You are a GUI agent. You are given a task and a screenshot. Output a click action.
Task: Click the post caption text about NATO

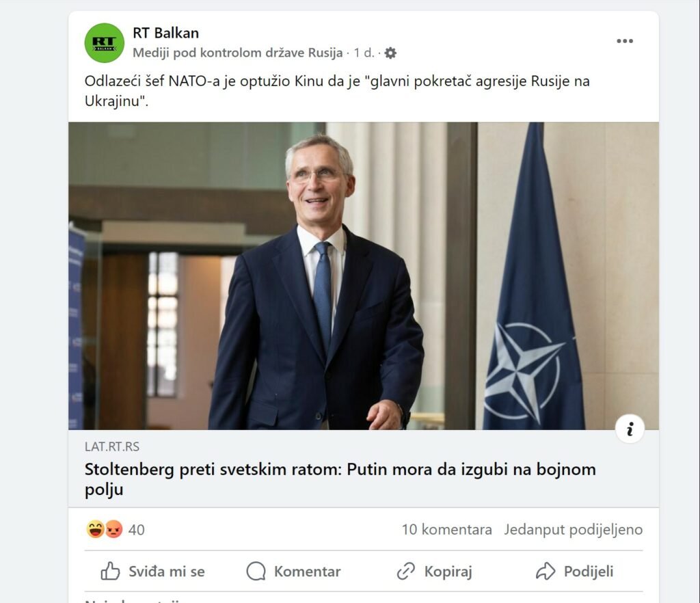point(337,91)
